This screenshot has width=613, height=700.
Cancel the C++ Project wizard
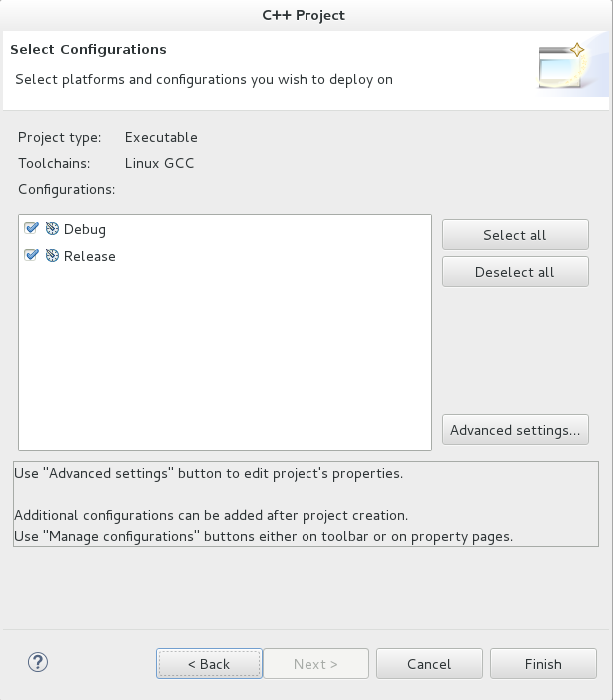(429, 664)
